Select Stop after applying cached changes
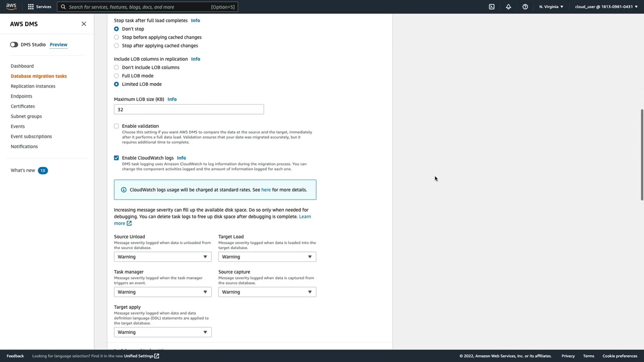 [x=116, y=46]
